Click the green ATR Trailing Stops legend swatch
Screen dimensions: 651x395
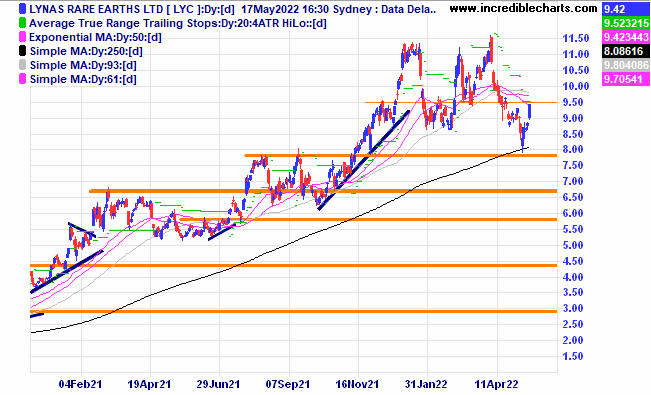[22, 23]
